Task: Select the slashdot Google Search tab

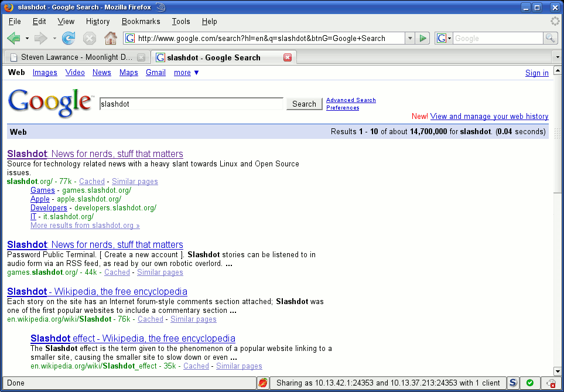Action: (223, 57)
